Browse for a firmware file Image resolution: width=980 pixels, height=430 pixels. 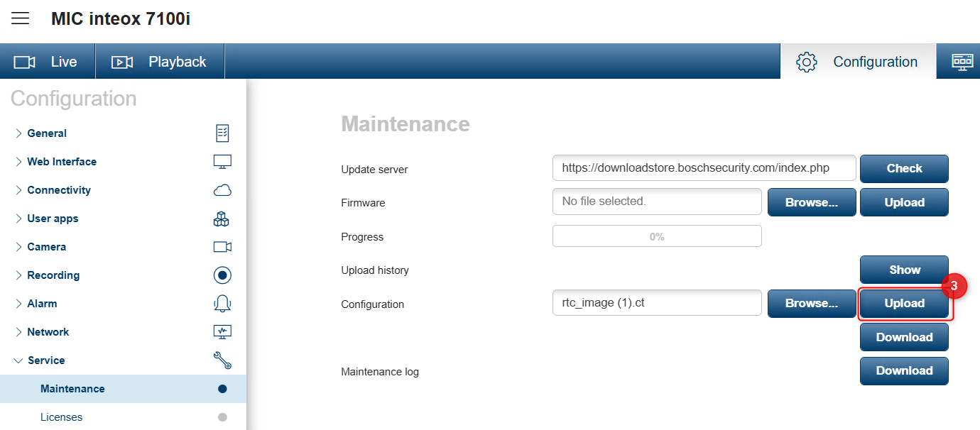point(811,202)
